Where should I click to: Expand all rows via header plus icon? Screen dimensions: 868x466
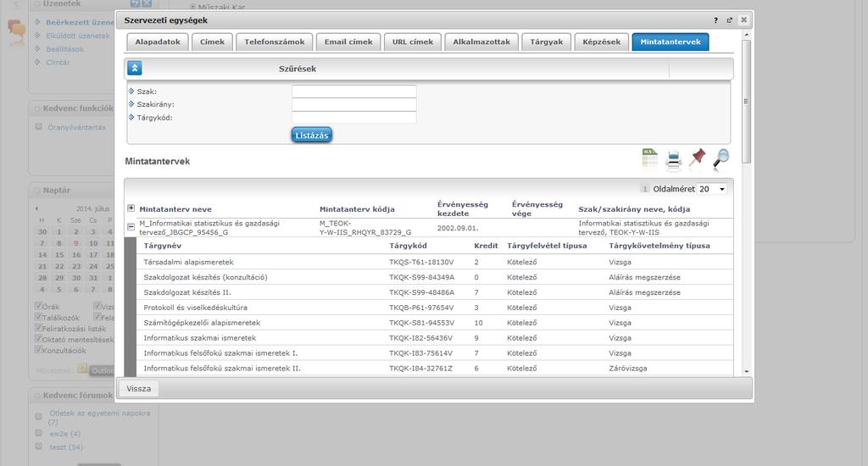[131, 208]
